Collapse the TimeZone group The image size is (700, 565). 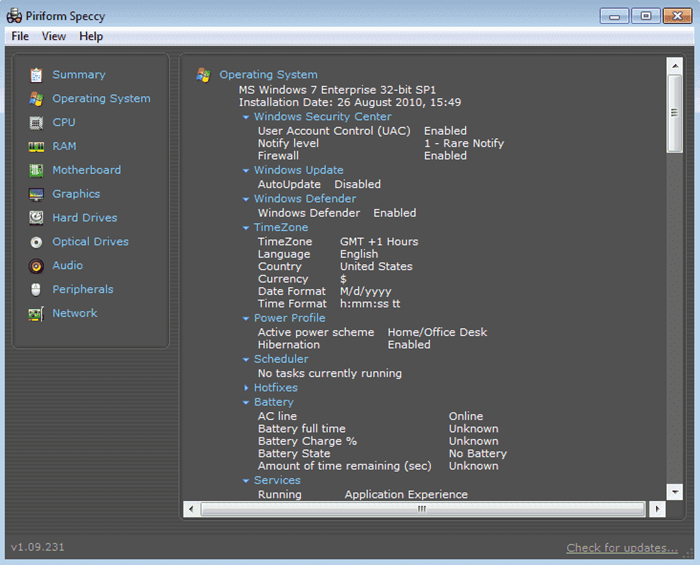coord(246,228)
